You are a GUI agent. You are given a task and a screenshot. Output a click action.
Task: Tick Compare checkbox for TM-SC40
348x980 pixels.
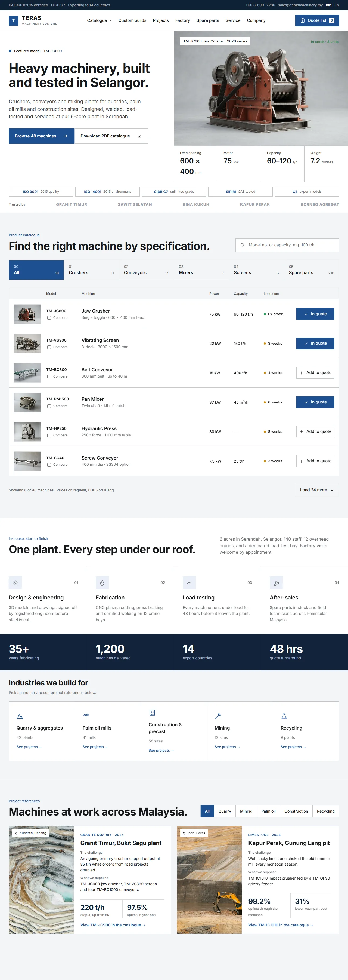pos(49,464)
